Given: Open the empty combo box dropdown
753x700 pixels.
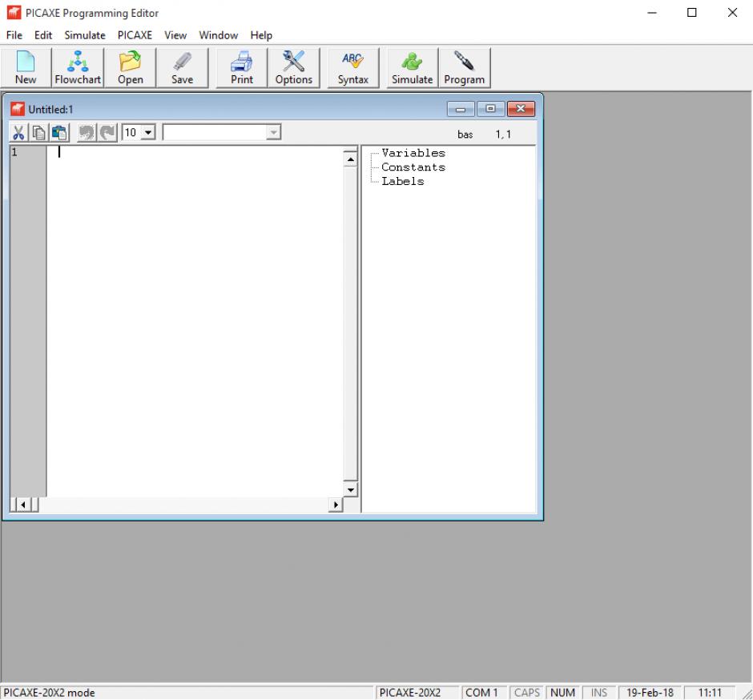Looking at the screenshot, I should pyautogui.click(x=273, y=132).
